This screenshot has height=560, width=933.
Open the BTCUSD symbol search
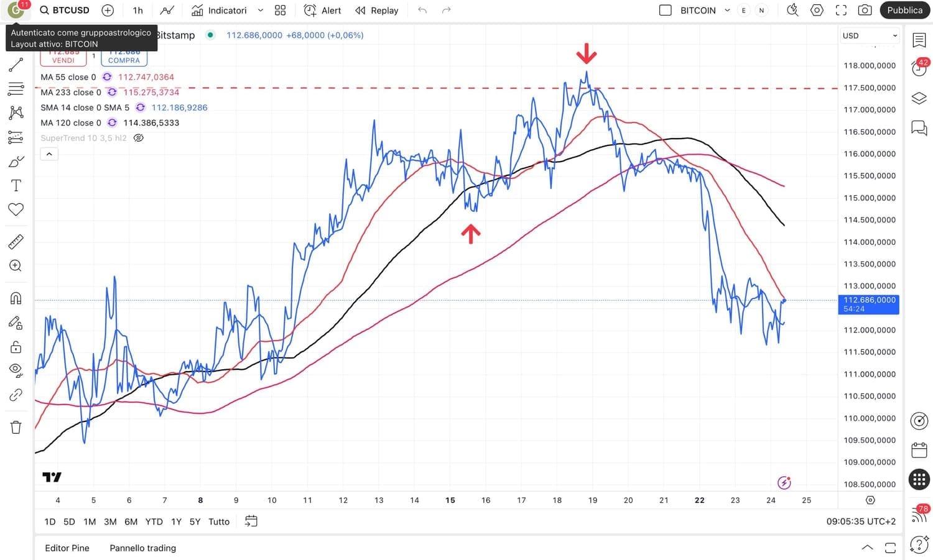click(65, 10)
